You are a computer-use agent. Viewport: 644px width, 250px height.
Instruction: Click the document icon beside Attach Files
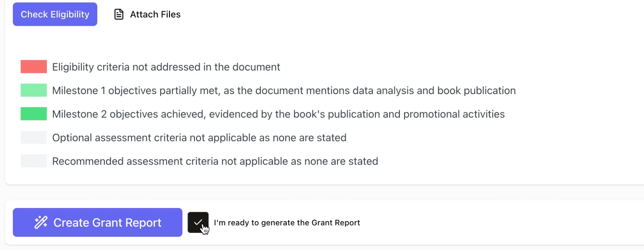pyautogui.click(x=119, y=14)
